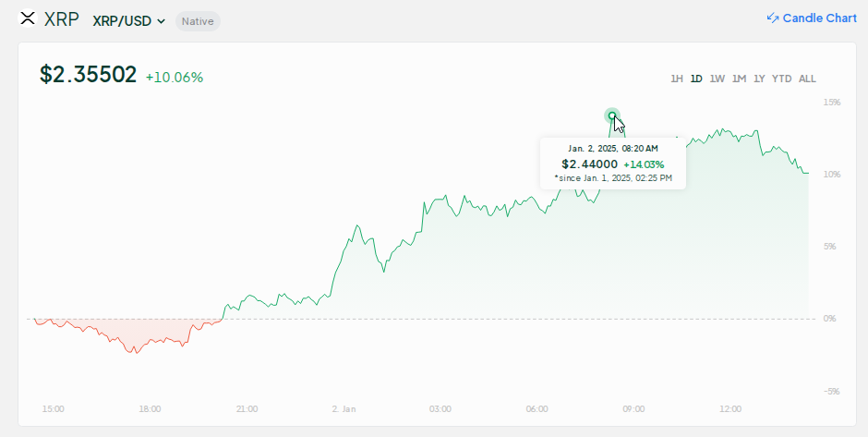Click the XRP logo icon
This screenshot has width=868, height=437.
[x=28, y=19]
